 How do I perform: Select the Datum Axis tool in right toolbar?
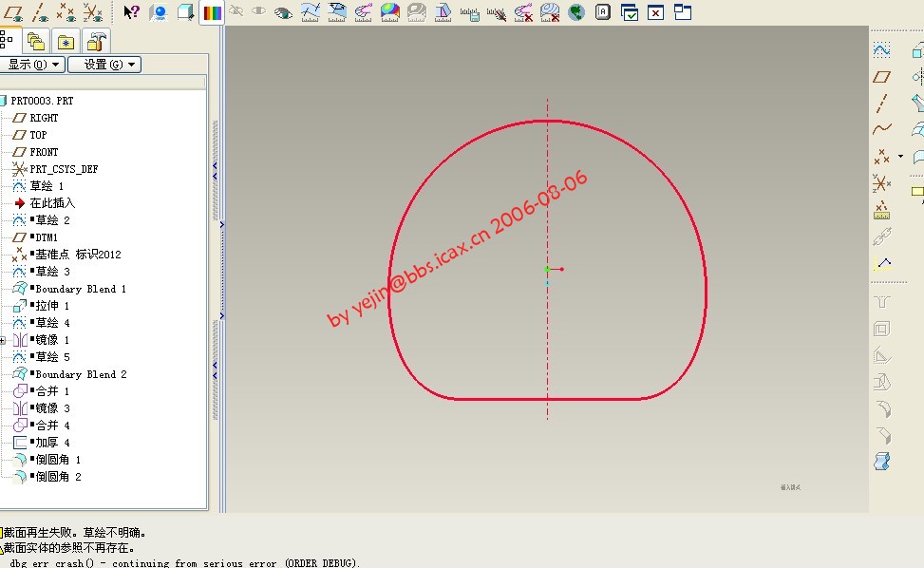(x=881, y=104)
